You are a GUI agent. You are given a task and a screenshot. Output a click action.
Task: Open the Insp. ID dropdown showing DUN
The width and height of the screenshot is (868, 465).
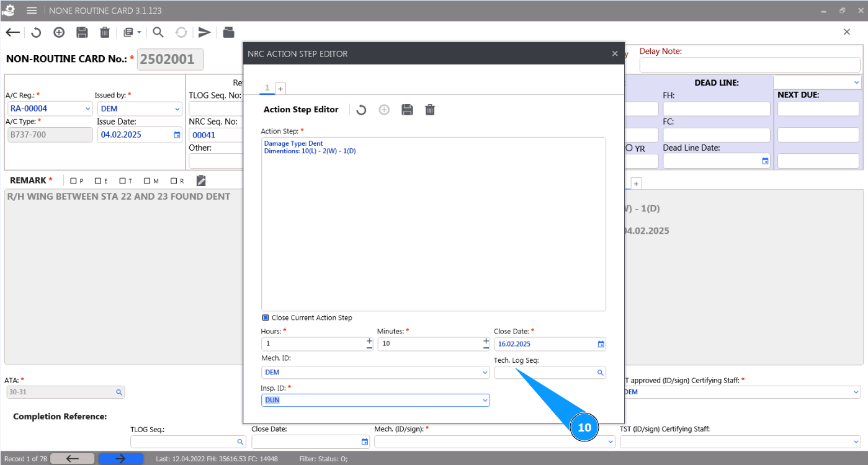485,401
